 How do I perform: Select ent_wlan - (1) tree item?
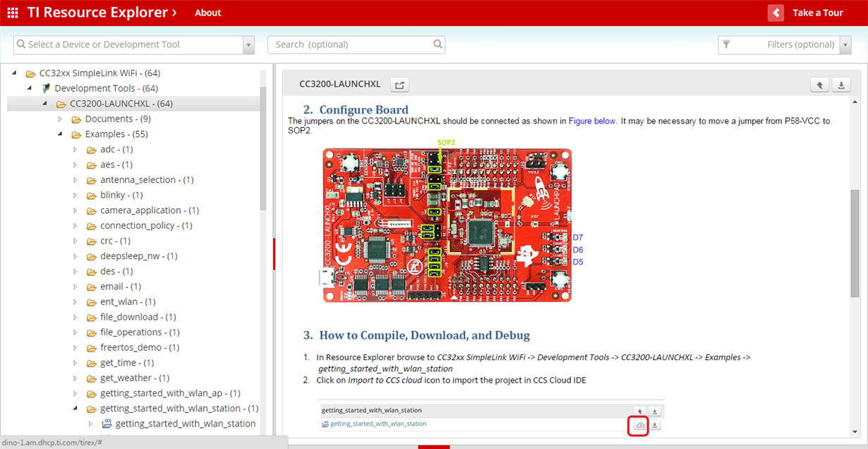point(128,302)
